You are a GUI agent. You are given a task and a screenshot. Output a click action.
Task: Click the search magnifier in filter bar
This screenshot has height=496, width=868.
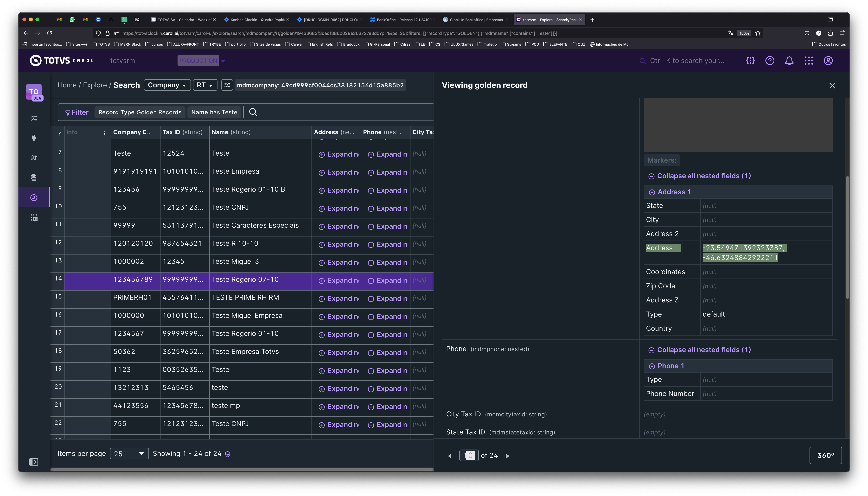click(x=253, y=112)
